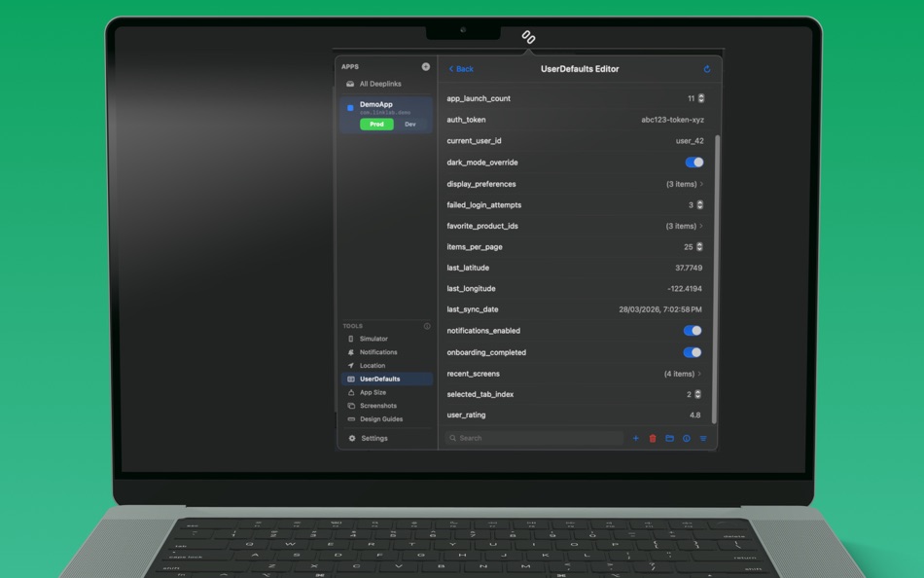Delete selected key with the trash icon
The width and height of the screenshot is (924, 578).
pyautogui.click(x=652, y=438)
